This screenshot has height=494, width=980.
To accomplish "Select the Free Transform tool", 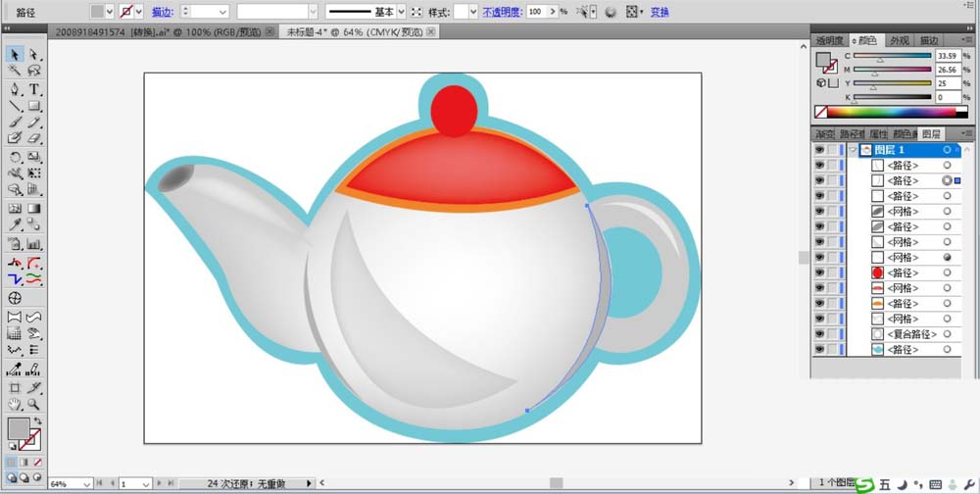I will coord(34,173).
